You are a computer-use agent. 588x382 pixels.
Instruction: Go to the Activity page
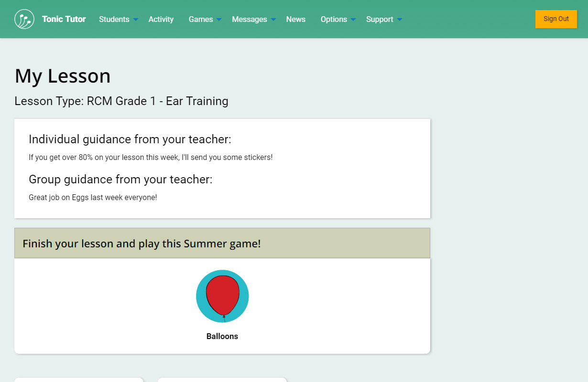161,19
